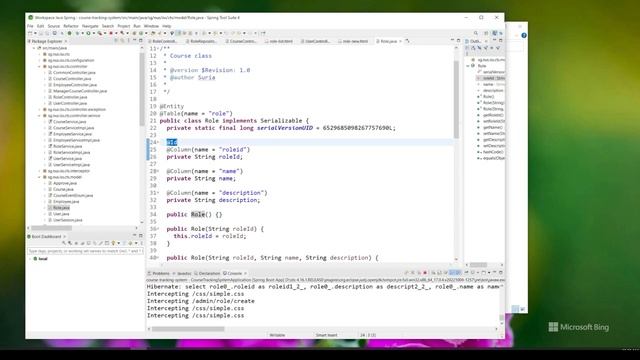Screen dimensions: 640x360
Task: Open the Source menu
Action: (x=53, y=26)
